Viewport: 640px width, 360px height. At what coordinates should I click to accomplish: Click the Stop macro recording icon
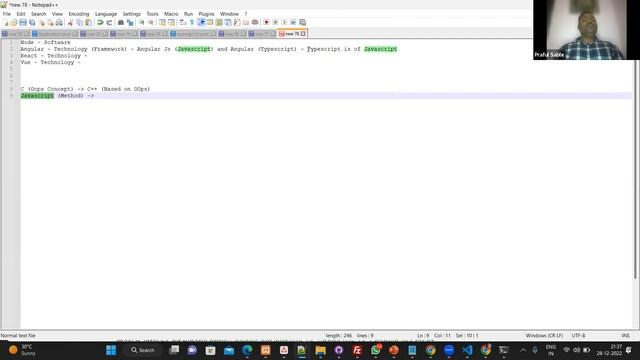[x=275, y=22]
